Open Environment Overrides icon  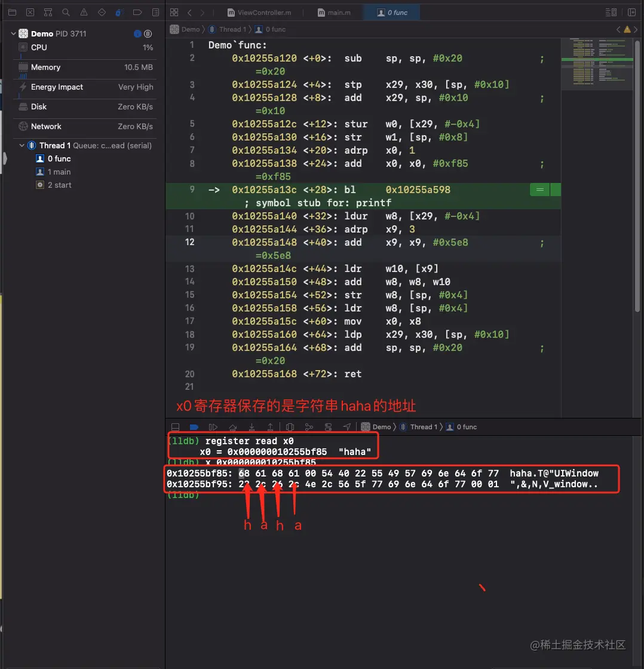click(328, 427)
